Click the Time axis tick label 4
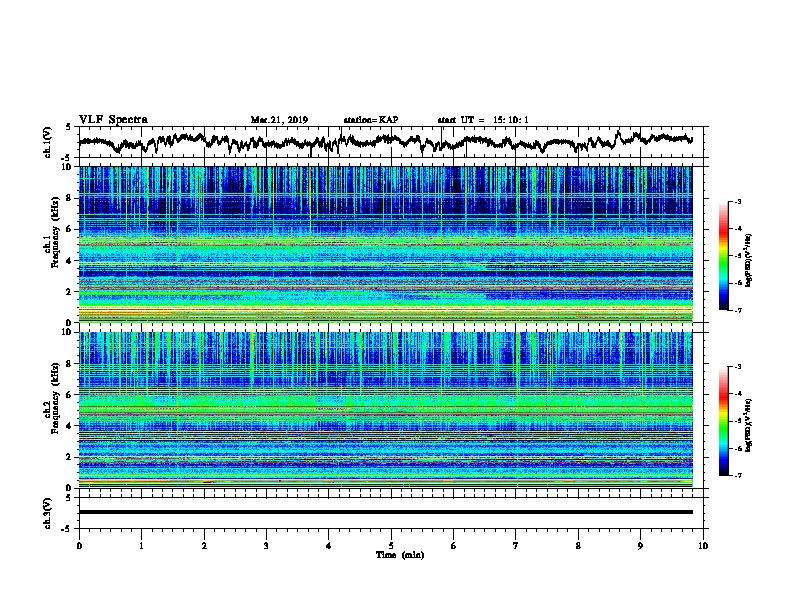The height and width of the screenshot is (612, 792). pos(329,546)
